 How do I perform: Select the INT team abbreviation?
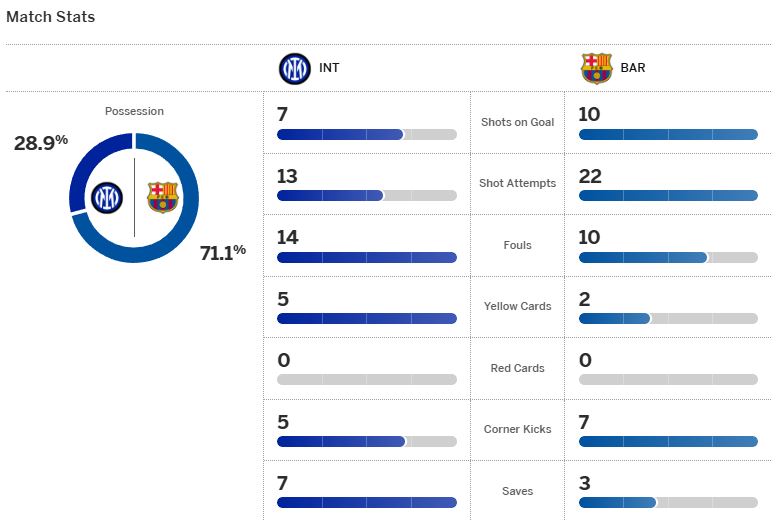[x=329, y=68]
